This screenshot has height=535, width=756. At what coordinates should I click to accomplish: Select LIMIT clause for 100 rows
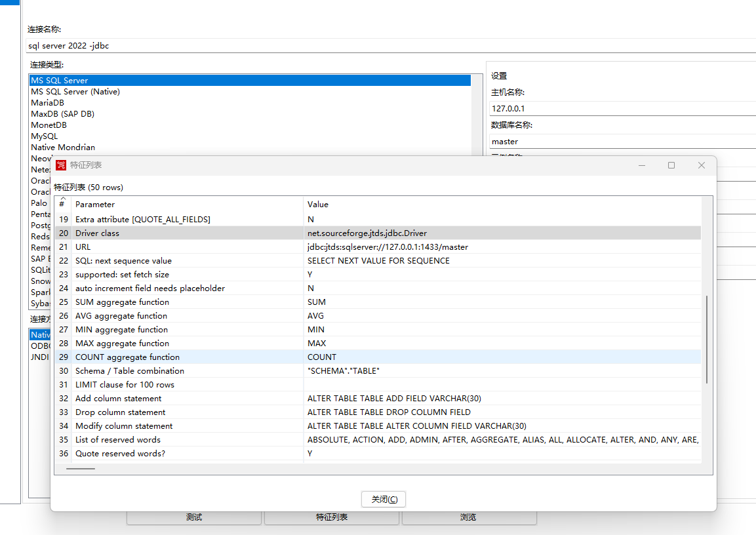click(378, 385)
